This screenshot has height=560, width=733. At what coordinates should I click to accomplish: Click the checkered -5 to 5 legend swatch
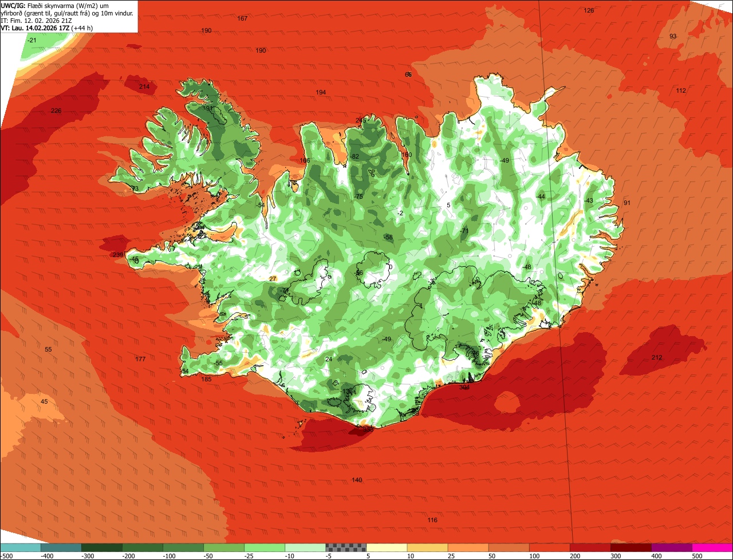tap(346, 547)
